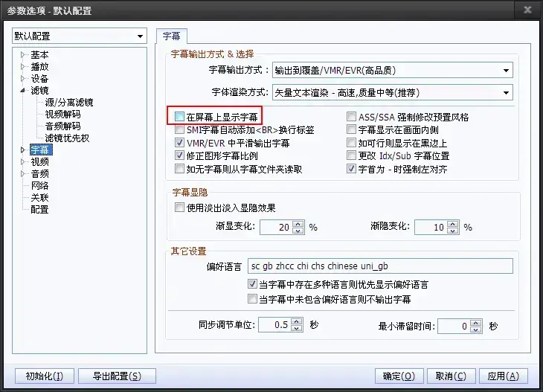Switch to the 字幕 tab

(171, 36)
